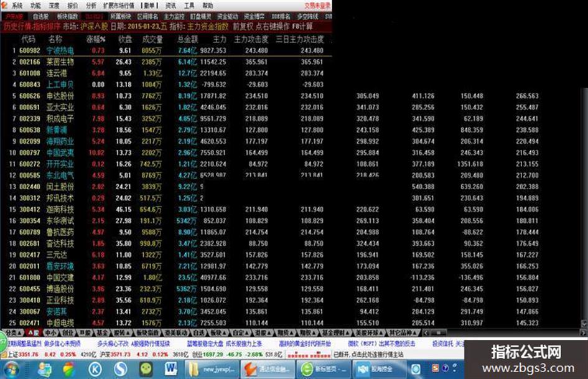Click the 已断开 reconnect status message
588x379 pixels.
coord(368,355)
